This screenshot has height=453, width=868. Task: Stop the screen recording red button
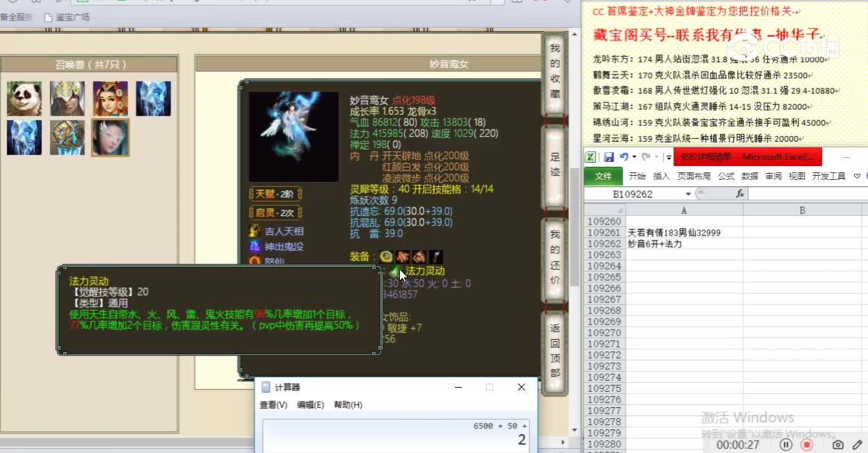click(x=807, y=445)
